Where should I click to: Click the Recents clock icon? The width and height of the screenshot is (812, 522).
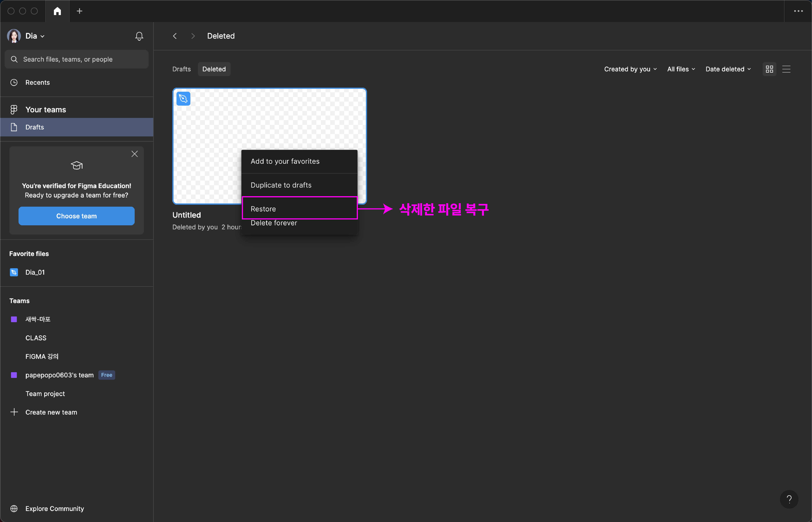14,82
